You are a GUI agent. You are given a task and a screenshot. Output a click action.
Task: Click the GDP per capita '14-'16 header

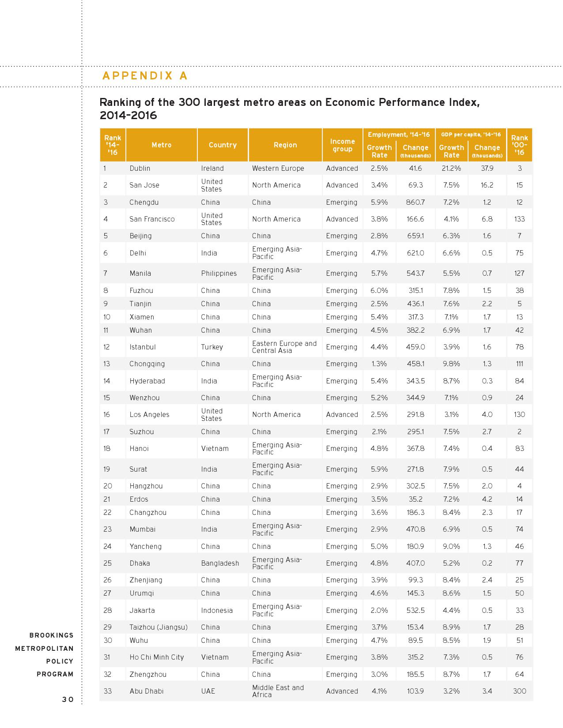coord(471,135)
